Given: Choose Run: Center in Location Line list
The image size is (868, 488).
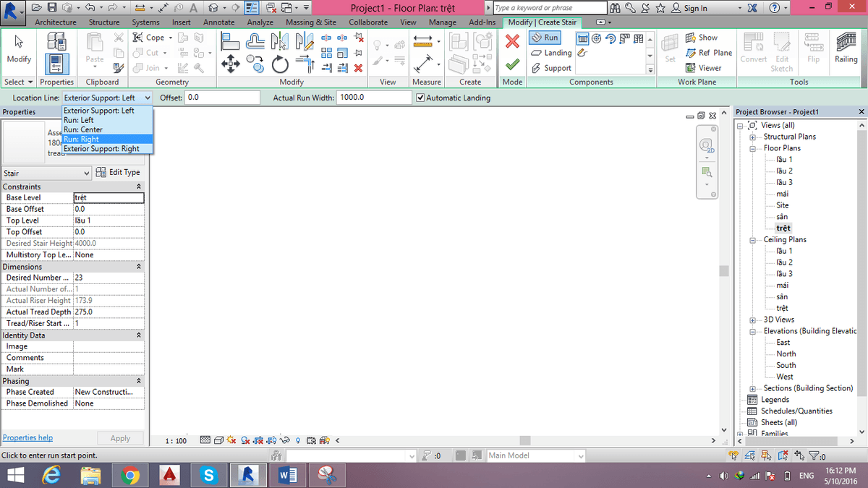Looking at the screenshot, I should click(x=107, y=129).
